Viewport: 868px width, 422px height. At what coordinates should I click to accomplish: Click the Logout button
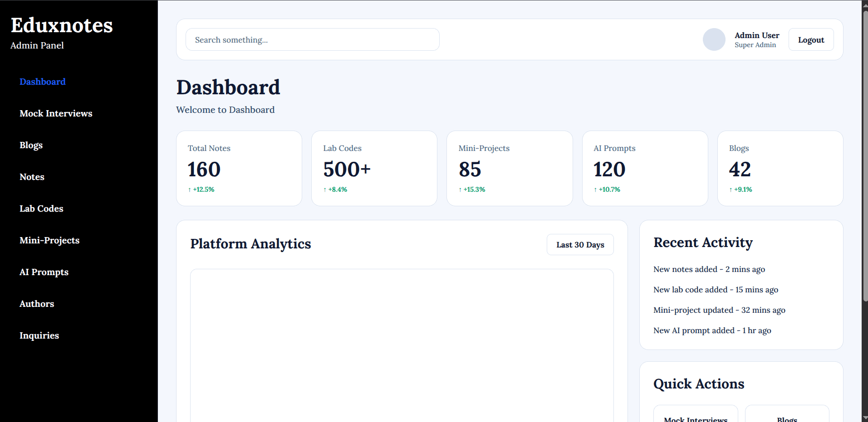pyautogui.click(x=811, y=39)
